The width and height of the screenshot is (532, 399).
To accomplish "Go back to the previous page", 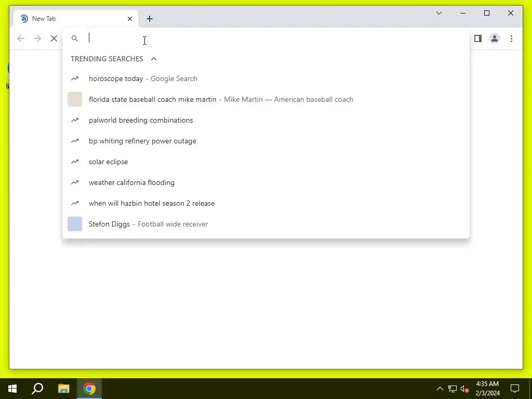I will coord(21,38).
